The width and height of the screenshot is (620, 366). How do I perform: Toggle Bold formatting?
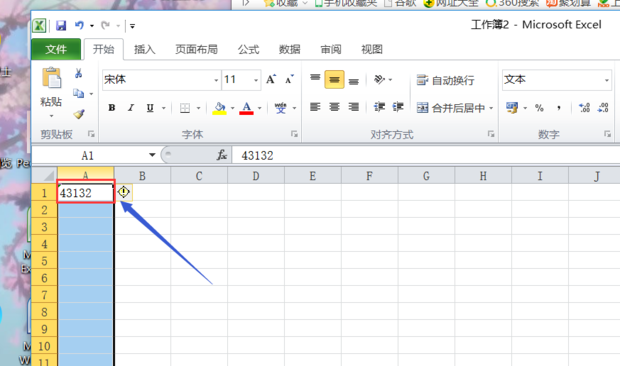click(112, 108)
